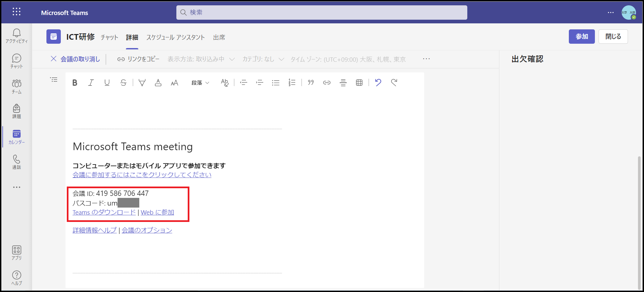Screen dimensions: 644x292
Task: Switch to the 出席 tab
Action: click(x=219, y=37)
